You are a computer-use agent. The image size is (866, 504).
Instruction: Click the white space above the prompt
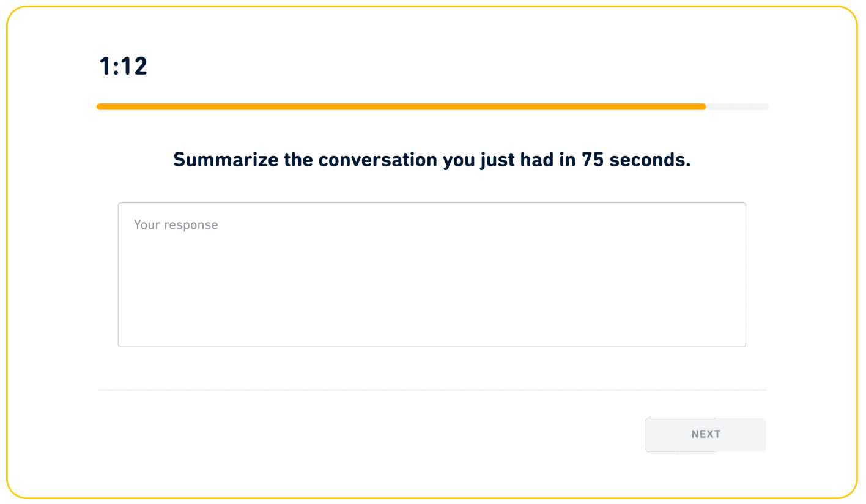point(432,132)
